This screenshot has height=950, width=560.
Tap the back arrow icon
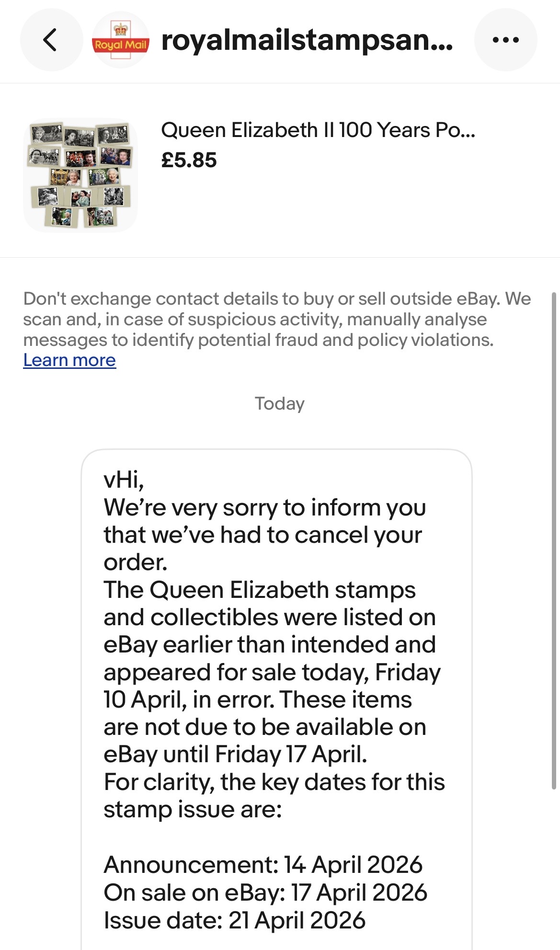pyautogui.click(x=51, y=40)
